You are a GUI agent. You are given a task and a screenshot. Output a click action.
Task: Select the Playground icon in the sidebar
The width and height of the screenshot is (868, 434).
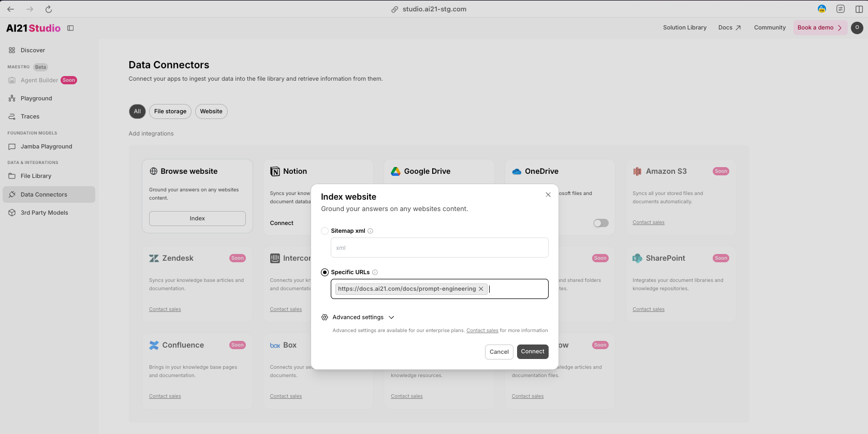(x=12, y=98)
